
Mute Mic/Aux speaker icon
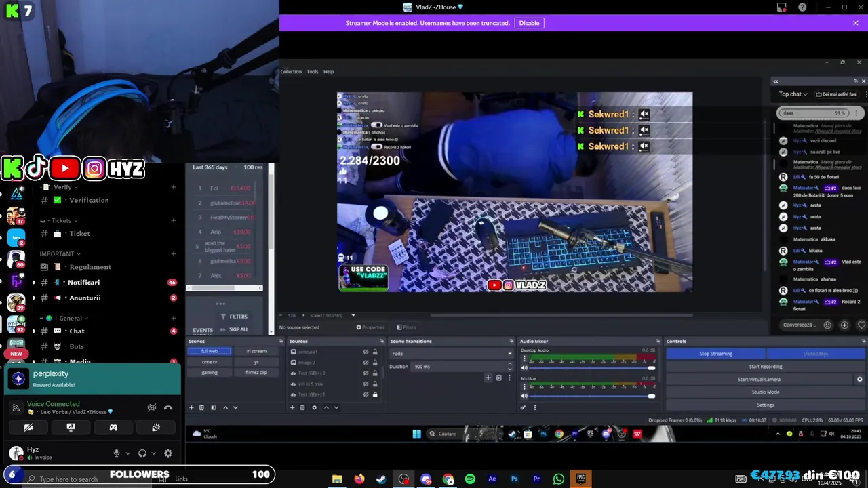524,396
